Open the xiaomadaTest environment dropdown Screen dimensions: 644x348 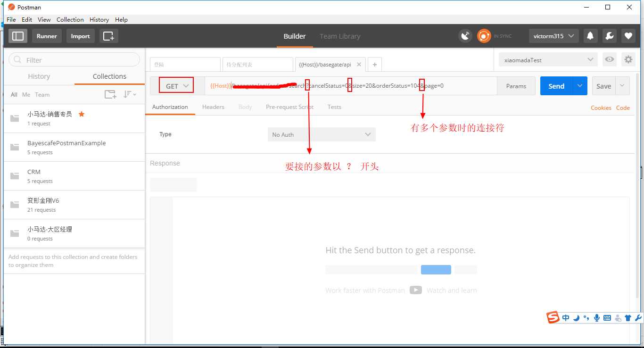point(548,59)
